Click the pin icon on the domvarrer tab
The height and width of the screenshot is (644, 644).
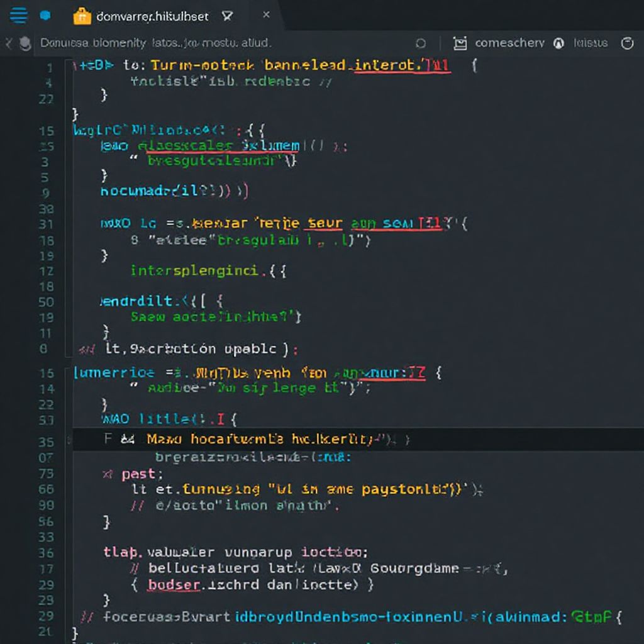coord(227,16)
